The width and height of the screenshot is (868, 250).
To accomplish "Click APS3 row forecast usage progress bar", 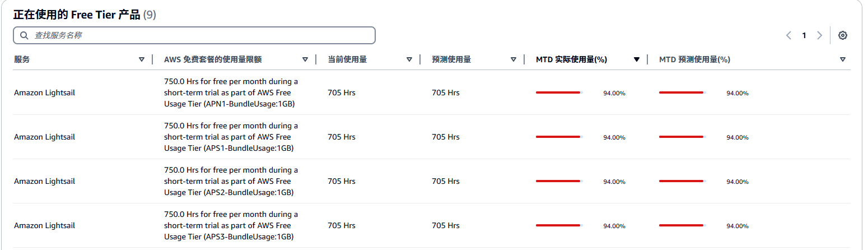I will click(683, 225).
